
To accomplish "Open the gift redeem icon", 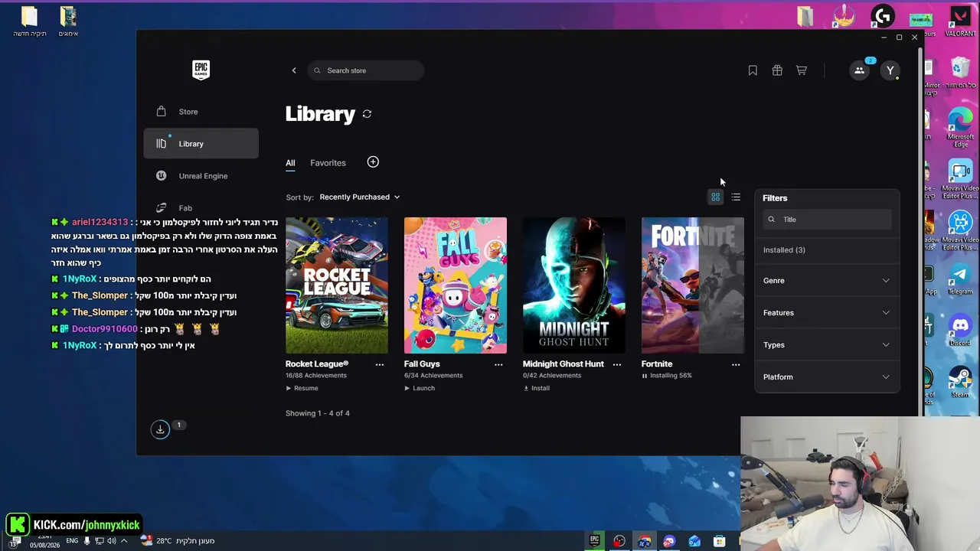I will point(777,70).
